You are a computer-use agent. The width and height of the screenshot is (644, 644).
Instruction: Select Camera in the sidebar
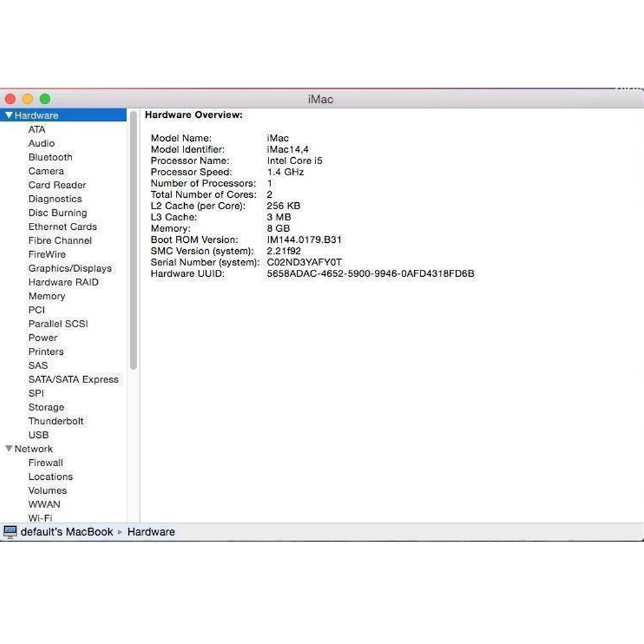(x=46, y=171)
